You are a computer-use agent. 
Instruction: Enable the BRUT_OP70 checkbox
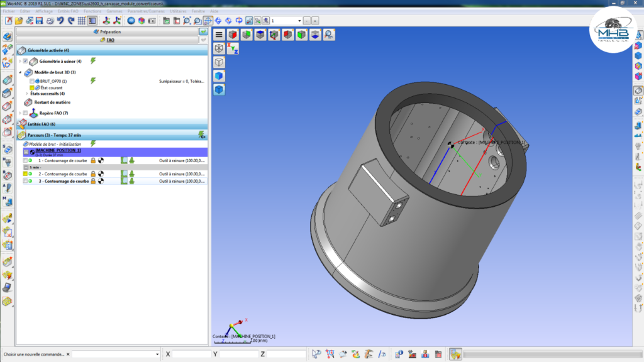coord(32,81)
